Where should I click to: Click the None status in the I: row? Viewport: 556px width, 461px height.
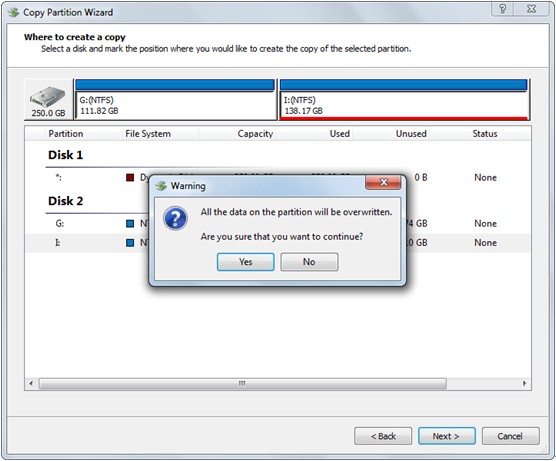(x=485, y=243)
